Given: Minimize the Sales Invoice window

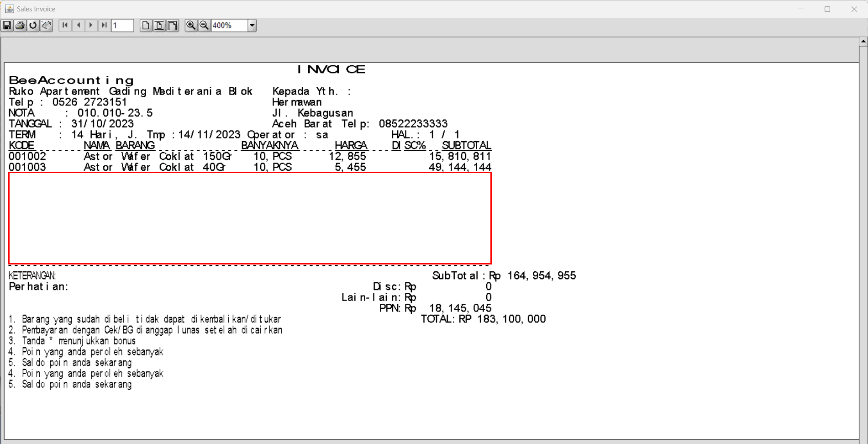Looking at the screenshot, I should point(801,9).
